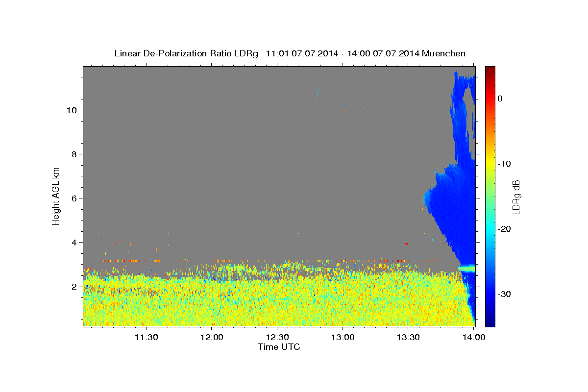Click the 13:00 time tick label
This screenshot has width=588, height=392.
[x=343, y=337]
